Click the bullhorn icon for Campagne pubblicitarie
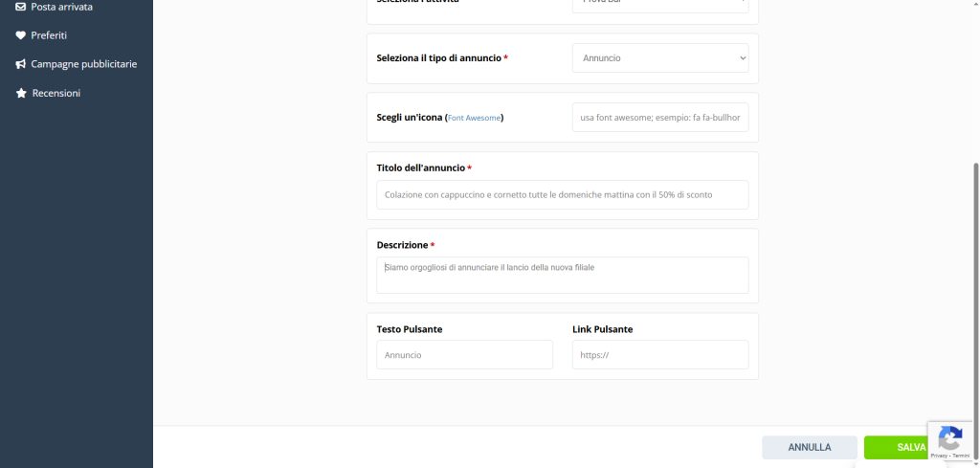This screenshot has width=980, height=468. pos(21,64)
